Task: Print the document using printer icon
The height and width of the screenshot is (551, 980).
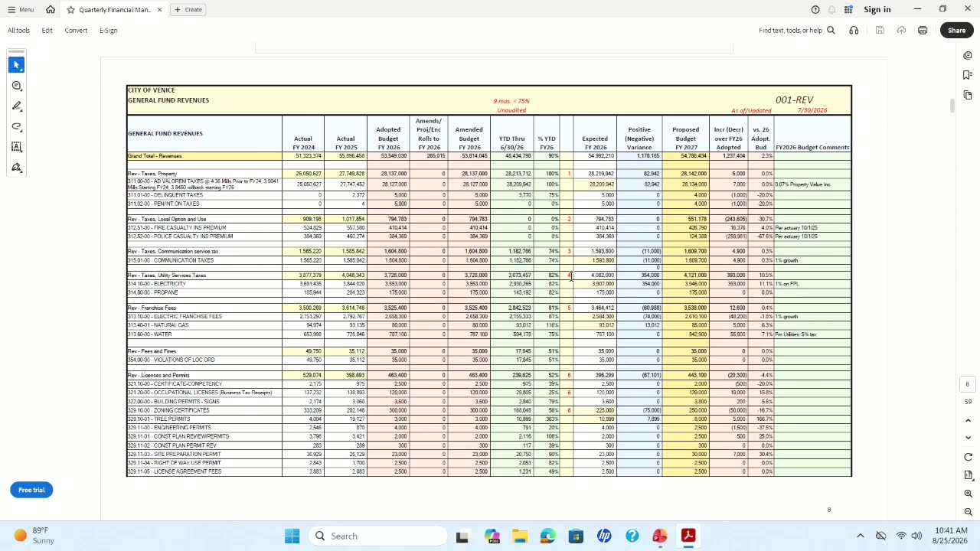Action: tap(923, 31)
